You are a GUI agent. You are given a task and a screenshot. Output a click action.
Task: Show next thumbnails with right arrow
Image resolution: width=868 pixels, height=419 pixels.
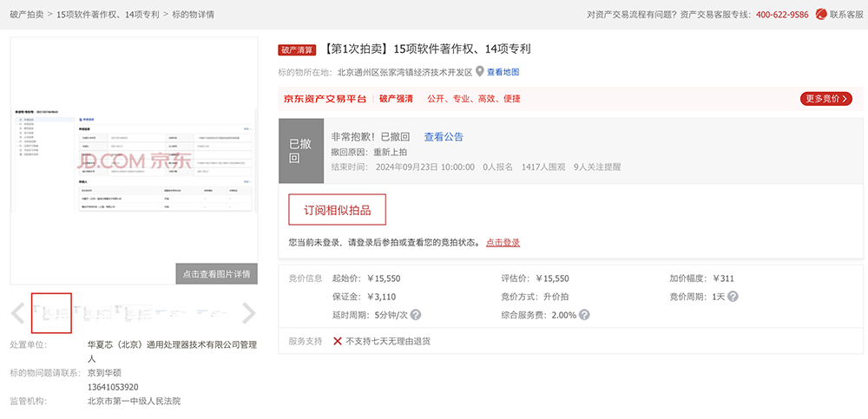click(x=248, y=313)
